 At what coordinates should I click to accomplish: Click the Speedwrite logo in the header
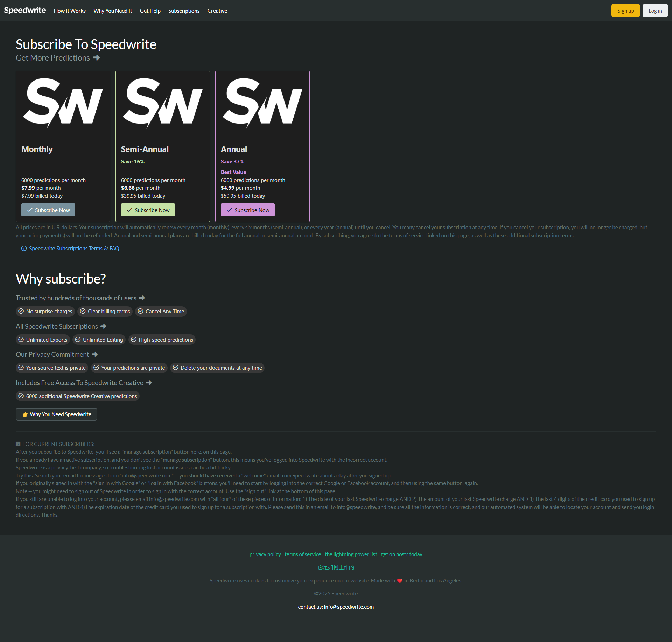pyautogui.click(x=25, y=11)
